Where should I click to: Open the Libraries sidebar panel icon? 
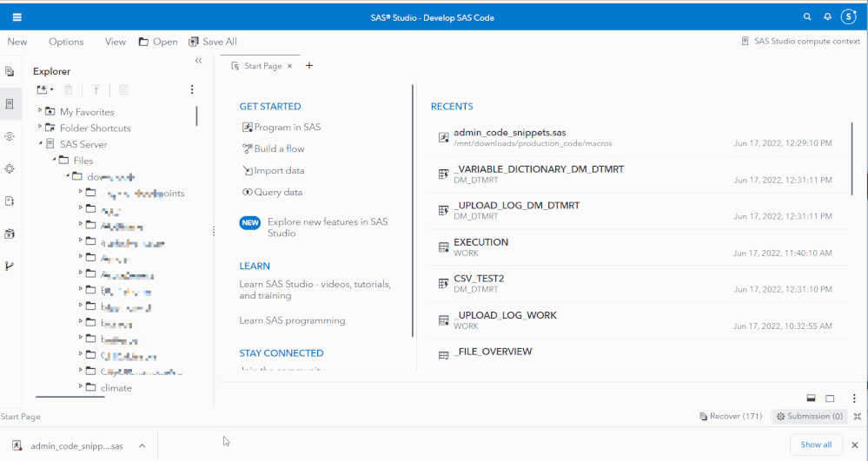[10, 234]
